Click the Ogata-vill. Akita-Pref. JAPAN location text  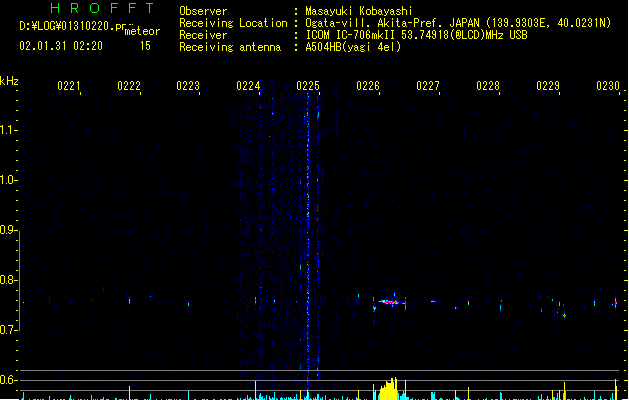[x=458, y=23]
